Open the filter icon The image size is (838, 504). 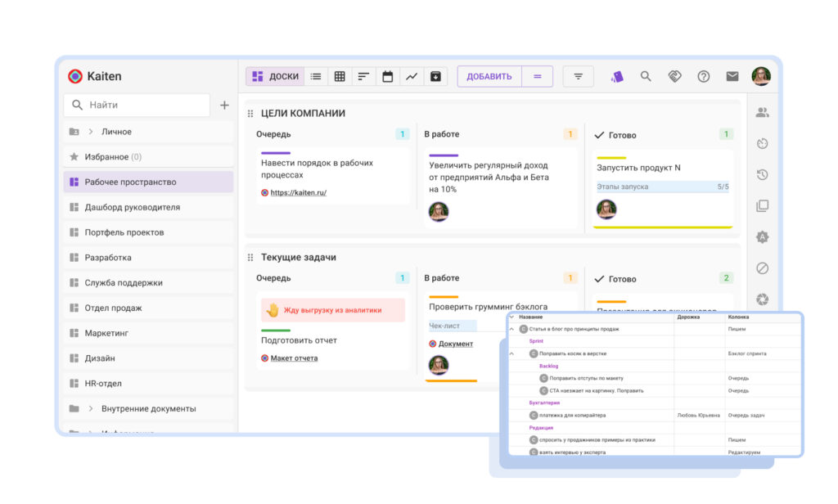579,76
